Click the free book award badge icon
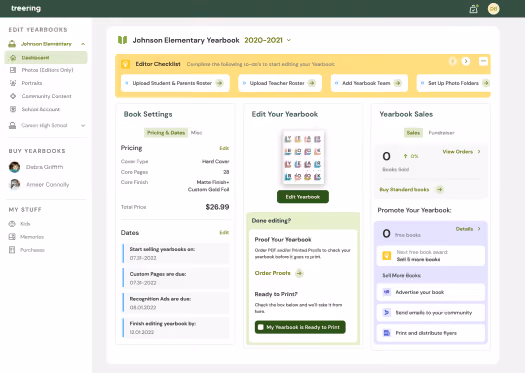This screenshot has height=373, width=525. click(387, 256)
